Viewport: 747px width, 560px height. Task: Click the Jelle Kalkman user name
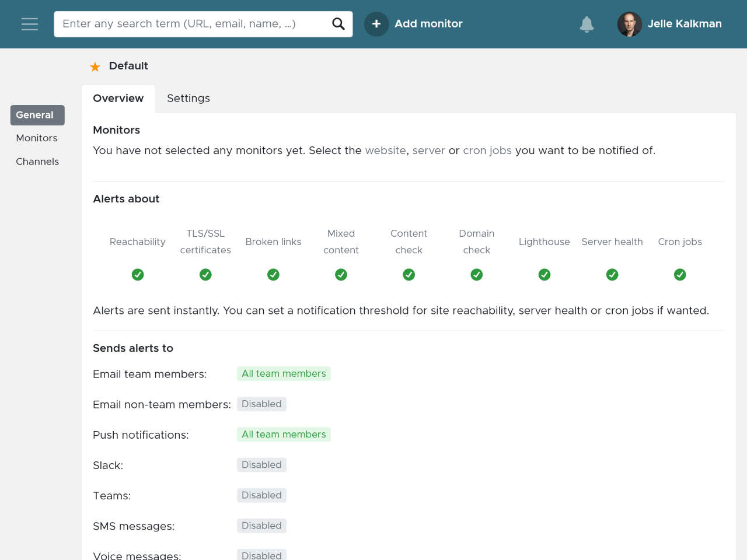point(685,24)
